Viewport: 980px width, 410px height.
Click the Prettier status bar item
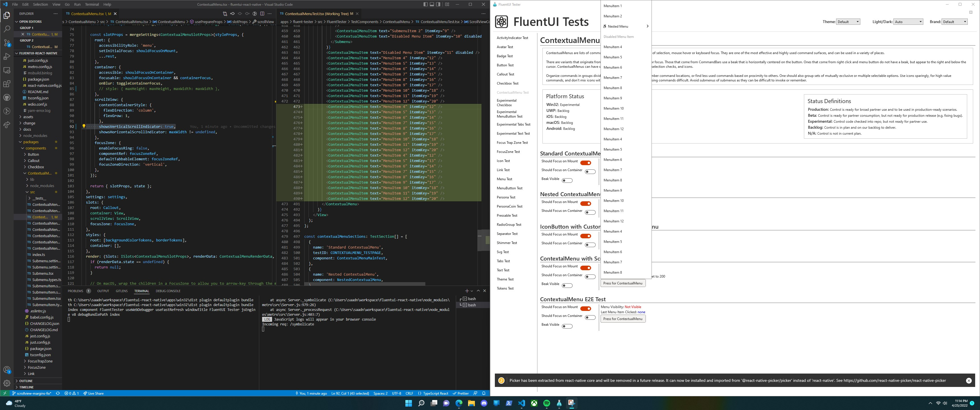point(461,393)
